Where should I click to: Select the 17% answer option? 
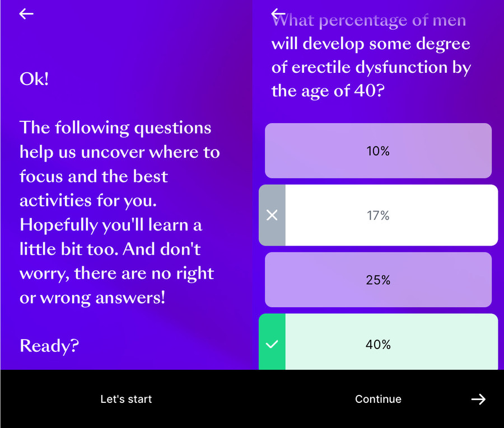(379, 215)
